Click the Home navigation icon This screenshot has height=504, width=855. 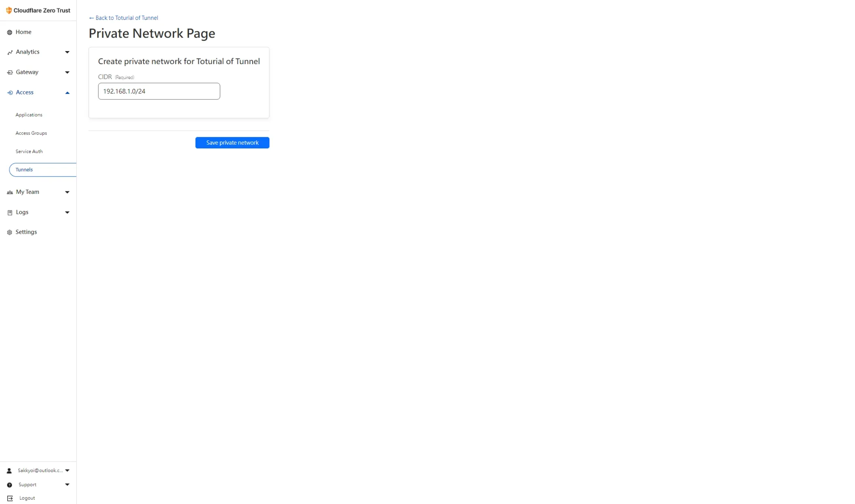(10, 32)
